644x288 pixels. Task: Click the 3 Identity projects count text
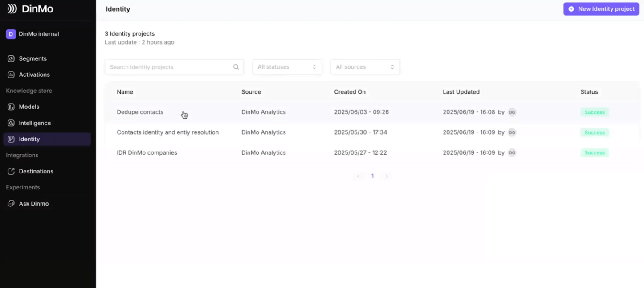pos(130,33)
